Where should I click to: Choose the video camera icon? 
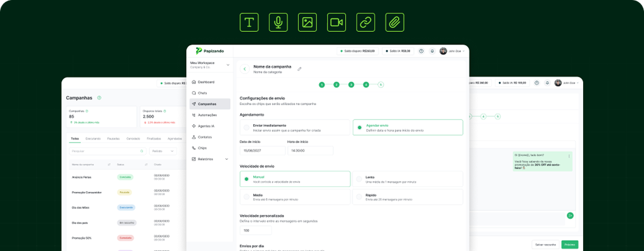coord(337,23)
